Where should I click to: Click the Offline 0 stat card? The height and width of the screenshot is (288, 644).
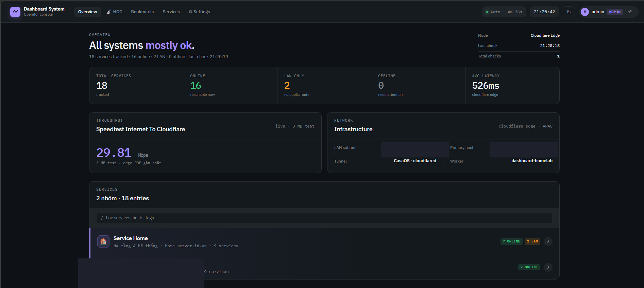pos(418,85)
